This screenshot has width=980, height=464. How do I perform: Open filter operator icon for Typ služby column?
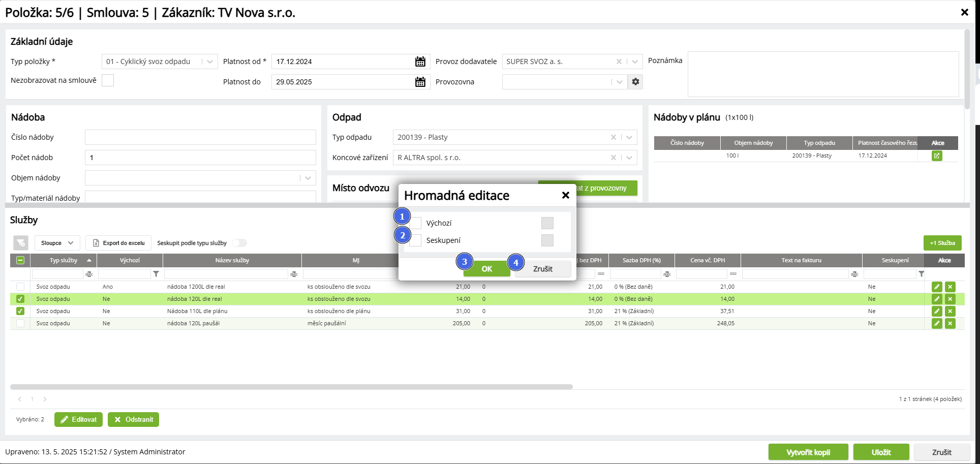tap(89, 274)
